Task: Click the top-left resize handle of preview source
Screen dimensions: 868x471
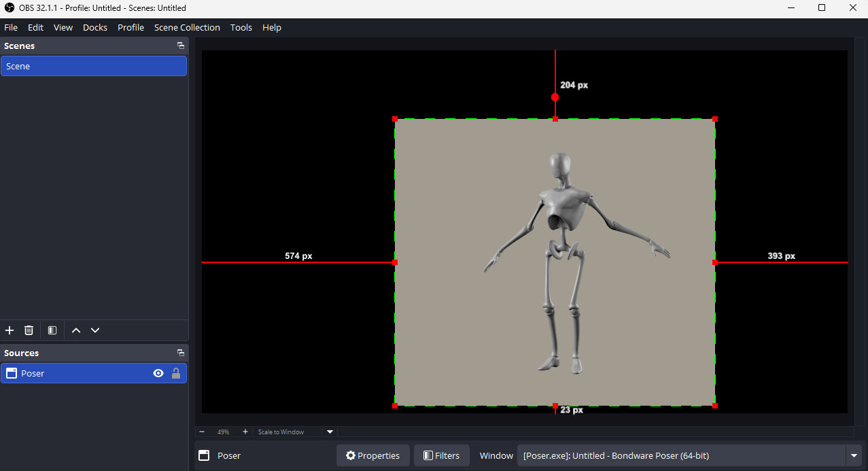Action: click(395, 119)
